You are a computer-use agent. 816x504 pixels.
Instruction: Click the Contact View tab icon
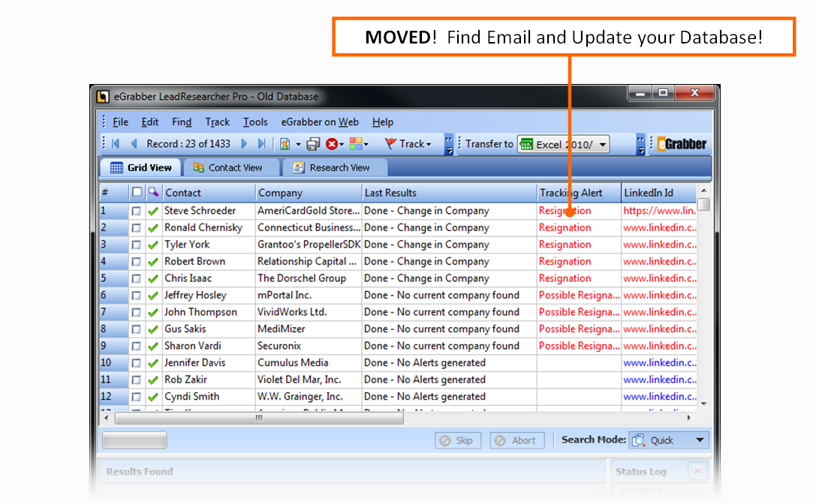[x=198, y=167]
